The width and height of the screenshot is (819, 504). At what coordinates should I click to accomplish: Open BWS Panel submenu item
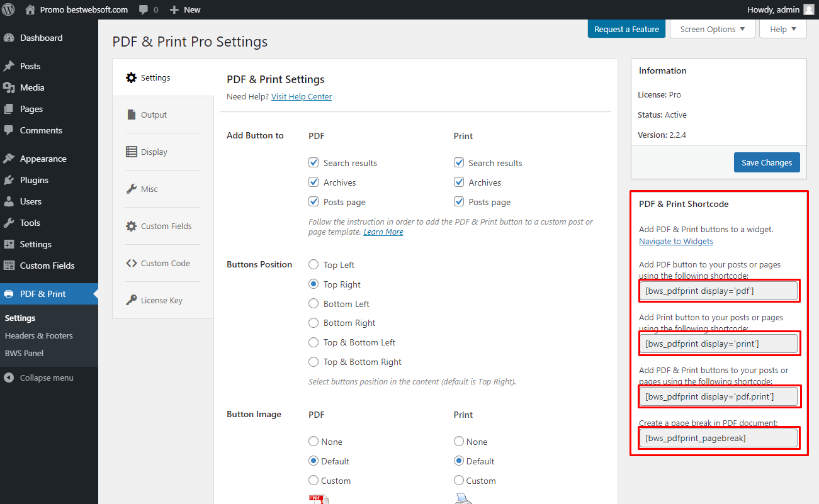(25, 353)
